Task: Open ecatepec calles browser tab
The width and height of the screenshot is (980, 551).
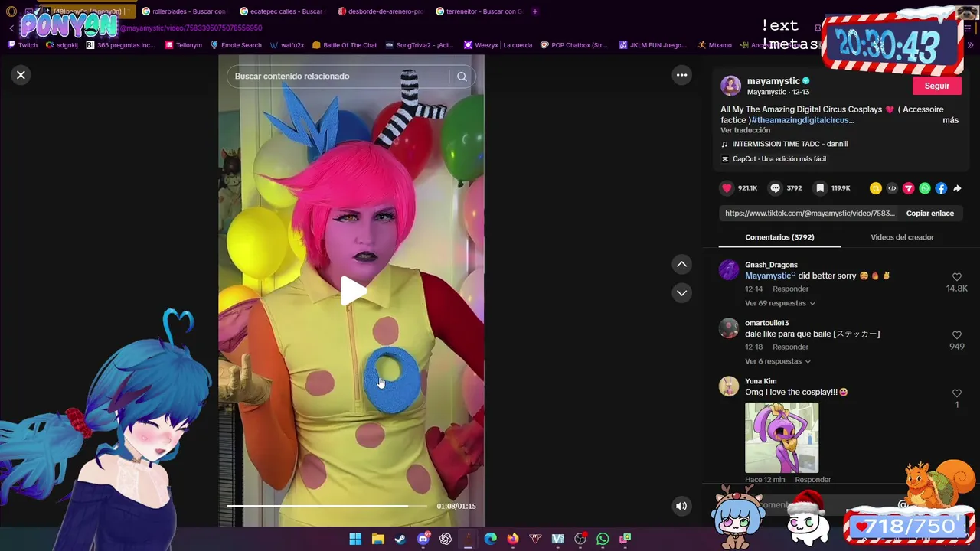Action: pyautogui.click(x=281, y=11)
